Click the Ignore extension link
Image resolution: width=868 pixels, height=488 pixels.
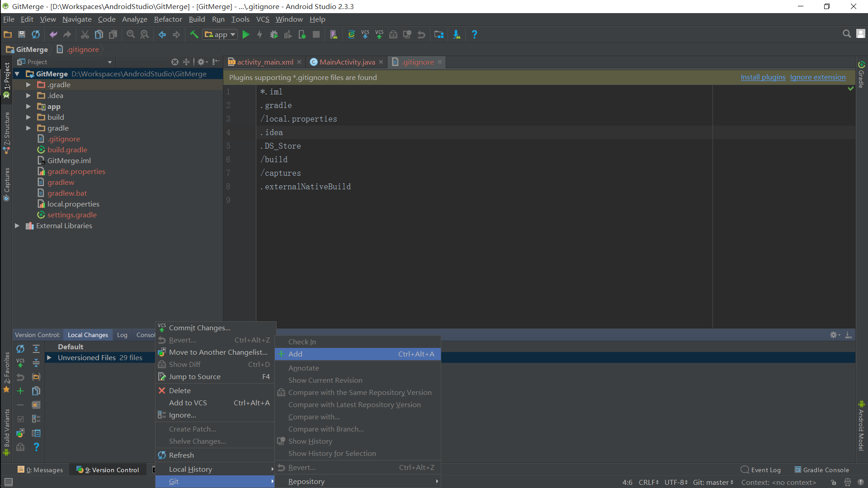click(x=818, y=77)
